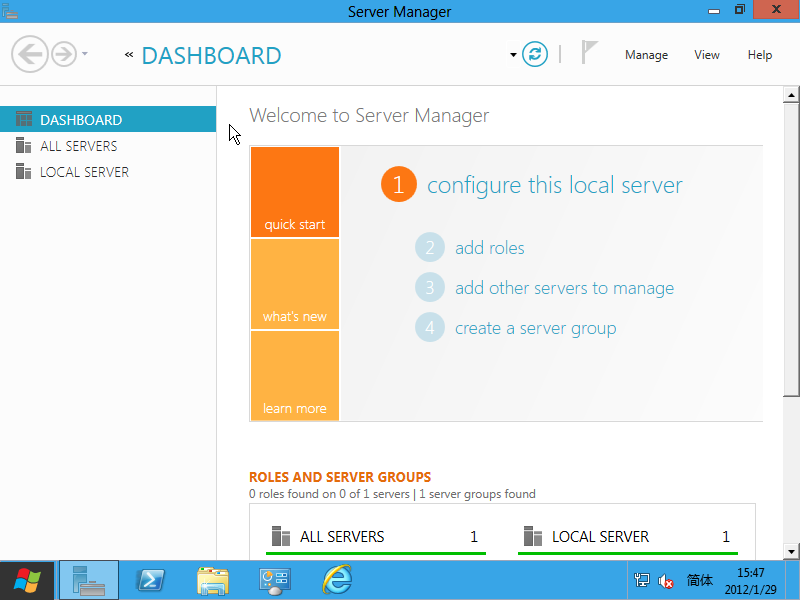Click the network tray icon
This screenshot has width=800, height=600.
[x=642, y=580]
